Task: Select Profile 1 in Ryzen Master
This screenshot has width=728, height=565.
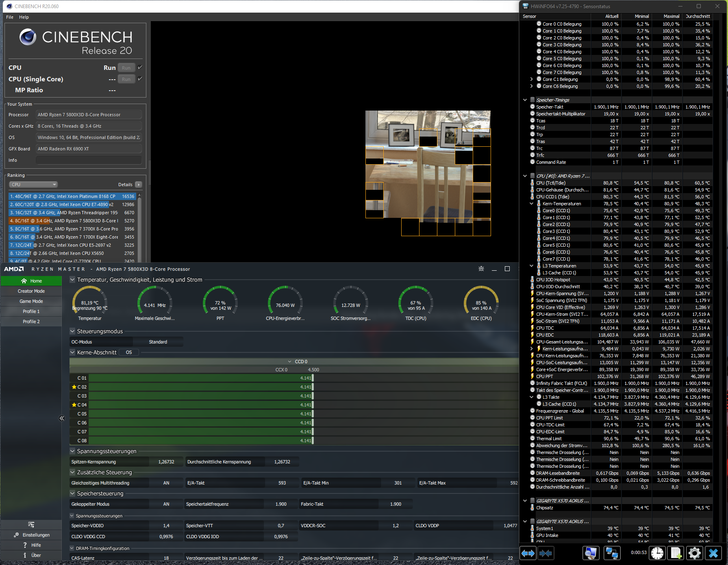Action: tap(31, 311)
